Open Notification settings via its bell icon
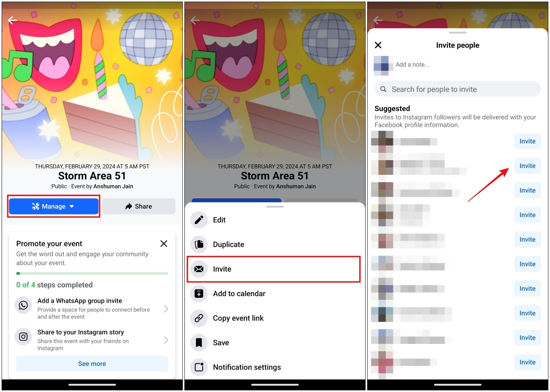The height and width of the screenshot is (392, 550). (199, 367)
